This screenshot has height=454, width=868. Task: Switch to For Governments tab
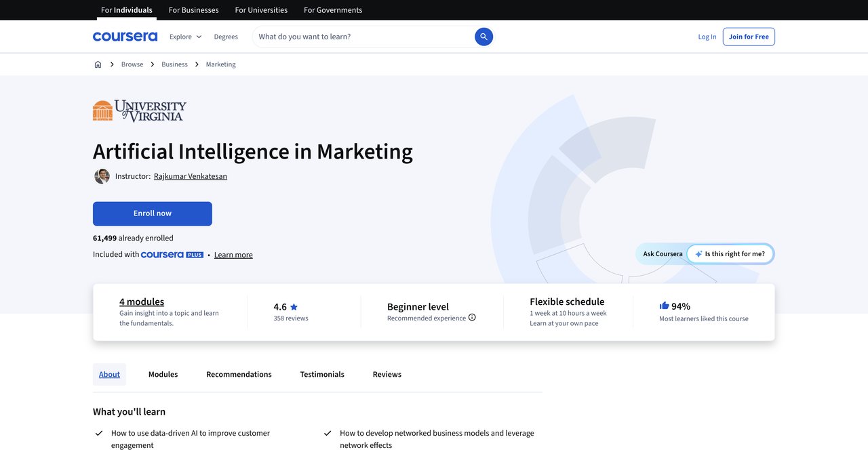[333, 10]
